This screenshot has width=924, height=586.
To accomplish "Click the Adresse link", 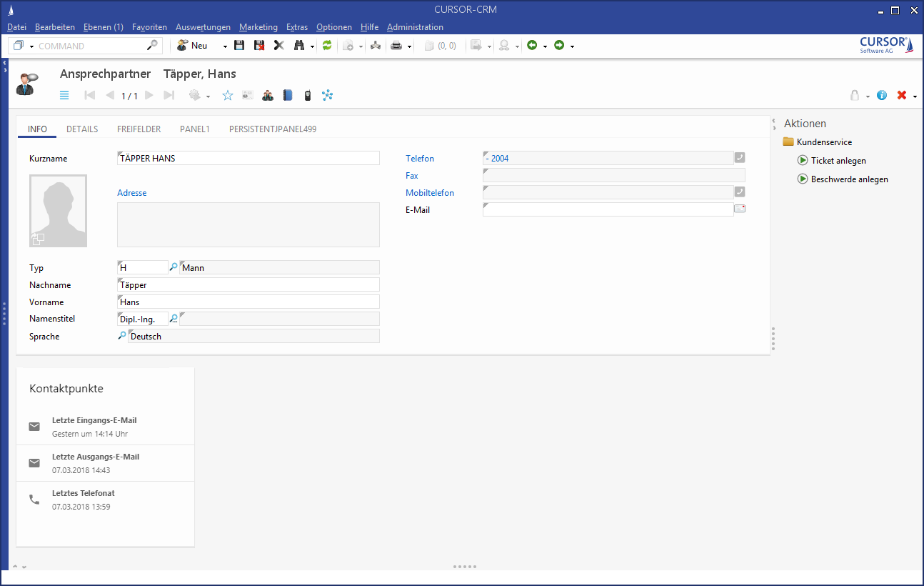I will click(x=132, y=193).
